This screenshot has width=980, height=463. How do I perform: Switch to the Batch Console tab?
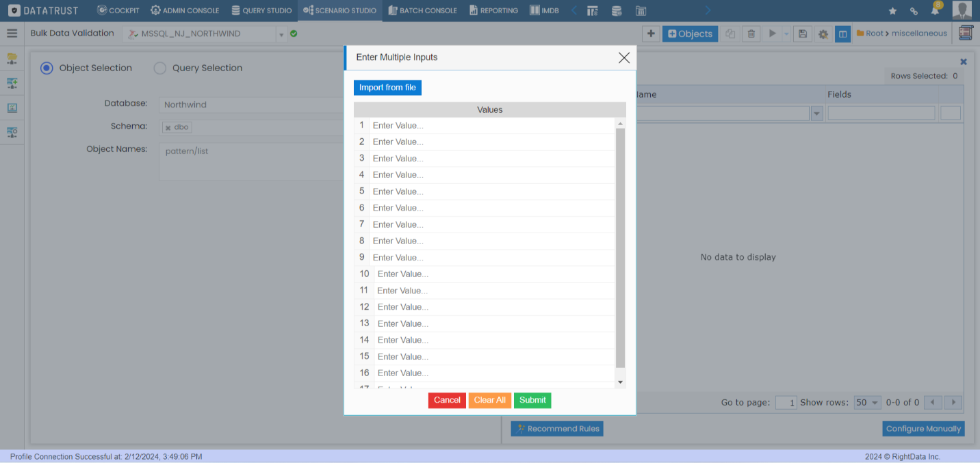[x=422, y=10]
